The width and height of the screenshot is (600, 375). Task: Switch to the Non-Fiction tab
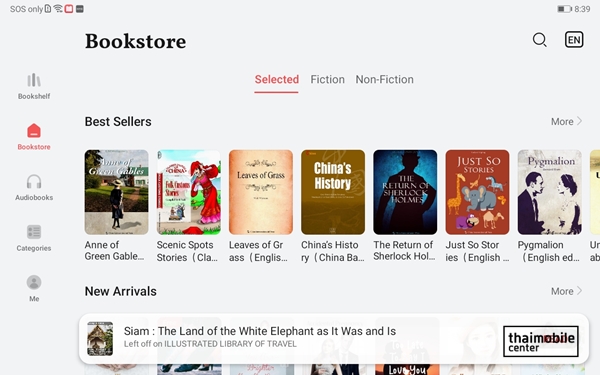(x=384, y=80)
